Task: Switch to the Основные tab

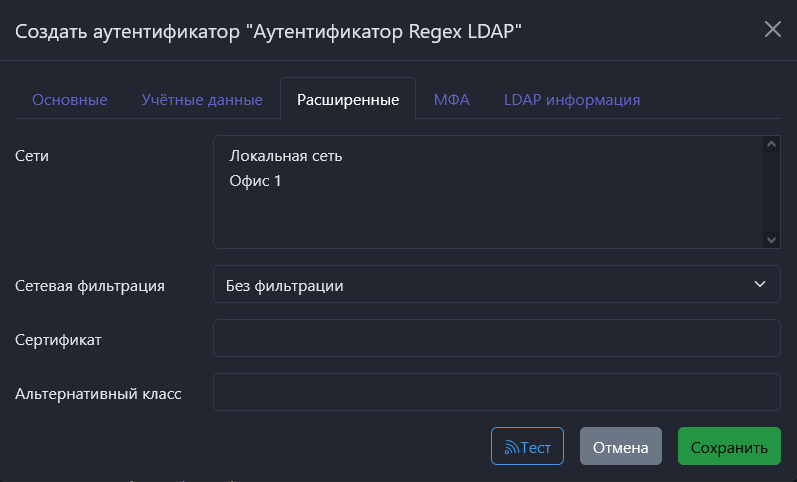Action: (70, 100)
